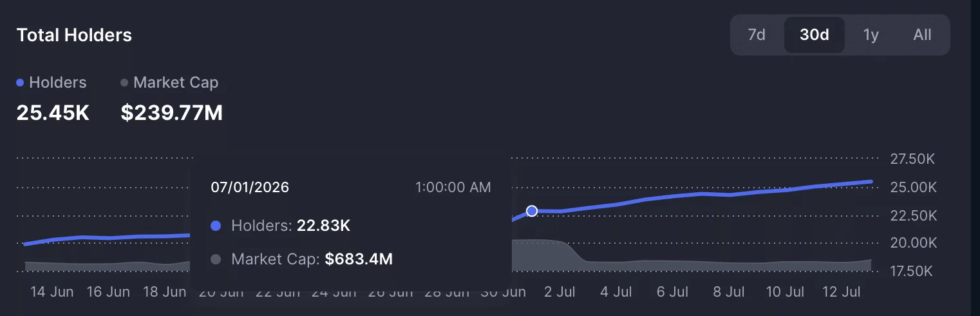Click the 22.50K y-axis label
Viewport: 980px width, 316px height.
[912, 215]
